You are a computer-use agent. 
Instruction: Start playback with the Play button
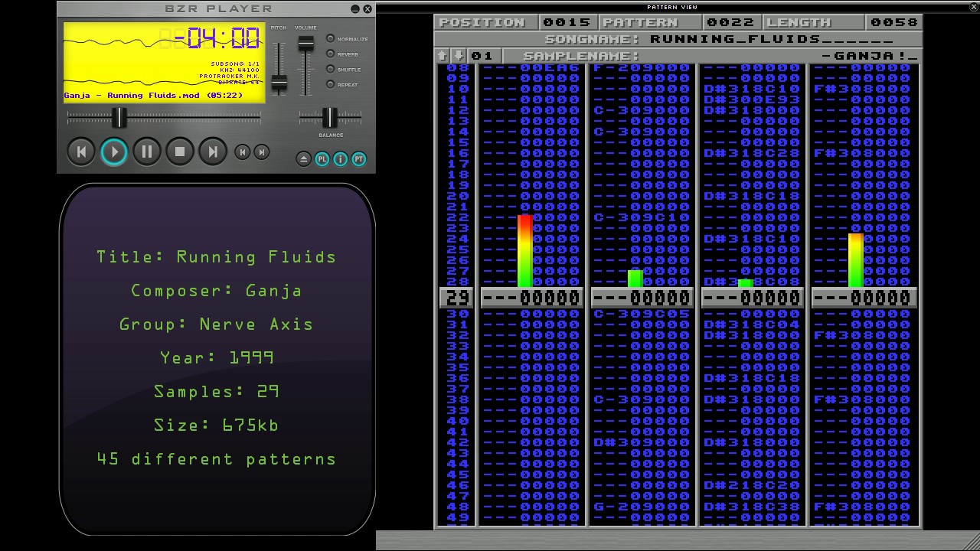tap(114, 152)
